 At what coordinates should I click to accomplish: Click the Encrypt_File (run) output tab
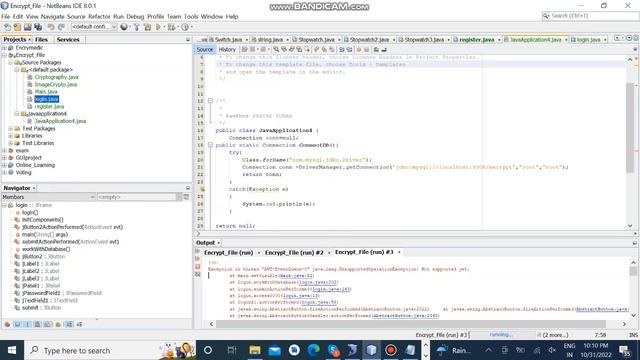coord(229,253)
